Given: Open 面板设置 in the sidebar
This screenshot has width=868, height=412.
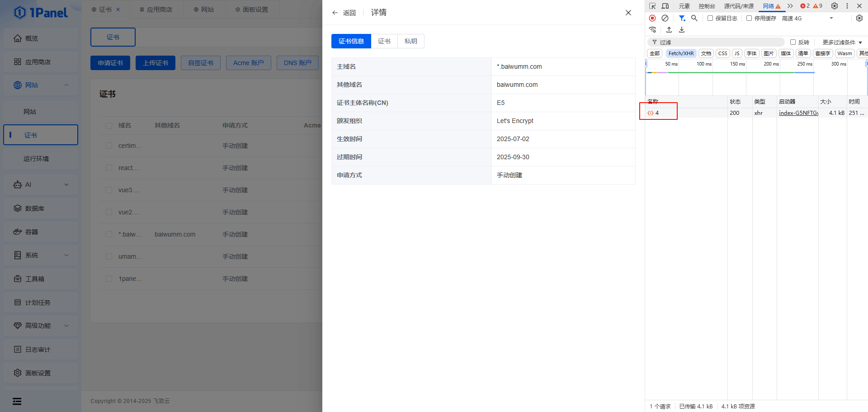Looking at the screenshot, I should pos(41,373).
